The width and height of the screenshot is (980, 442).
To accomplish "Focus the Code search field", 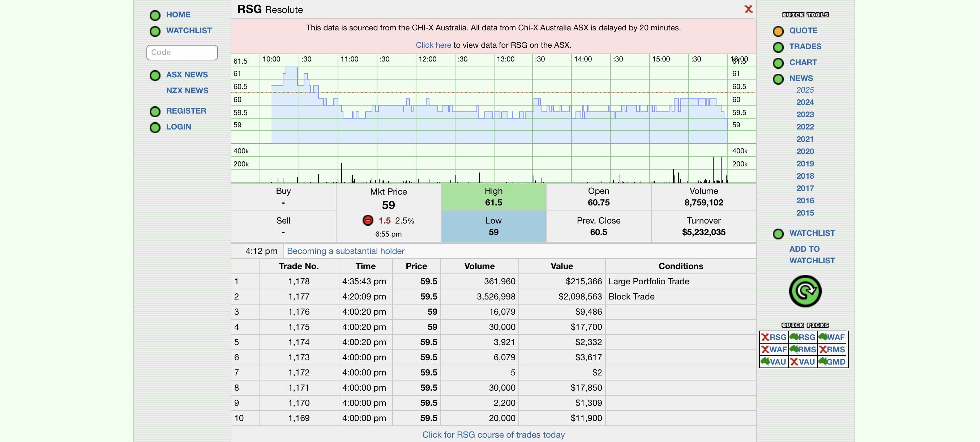I will (182, 52).
